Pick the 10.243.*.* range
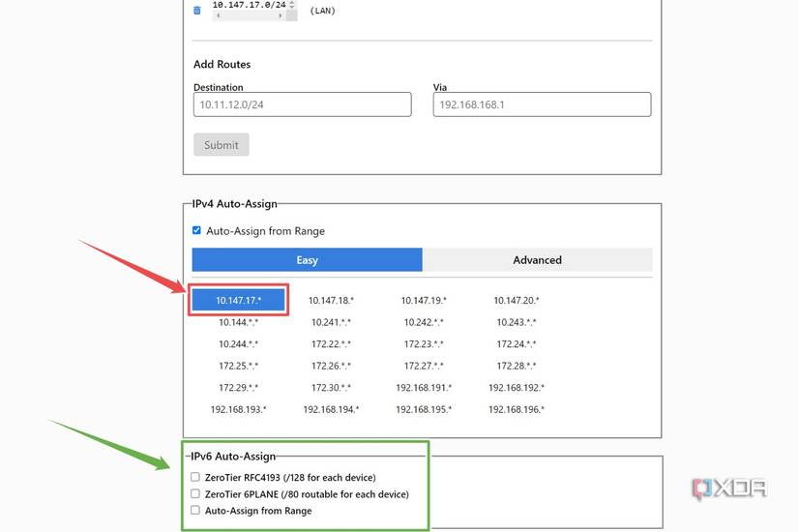798x532 pixels. click(x=517, y=322)
